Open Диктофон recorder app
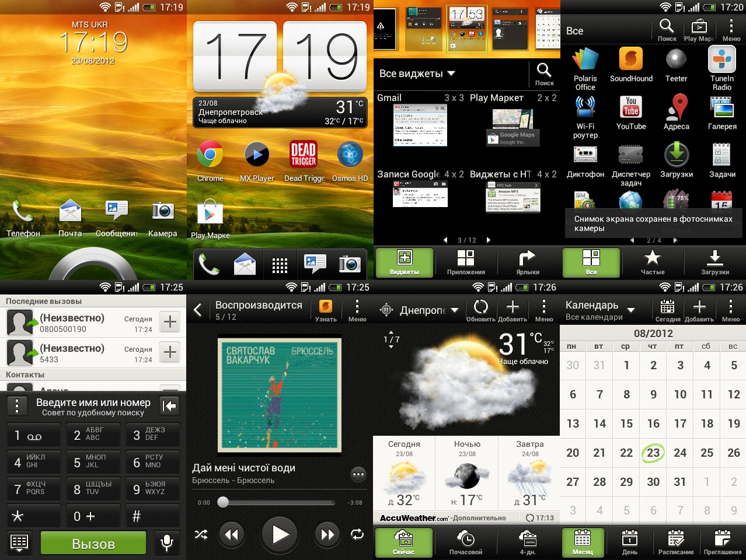 point(585,155)
